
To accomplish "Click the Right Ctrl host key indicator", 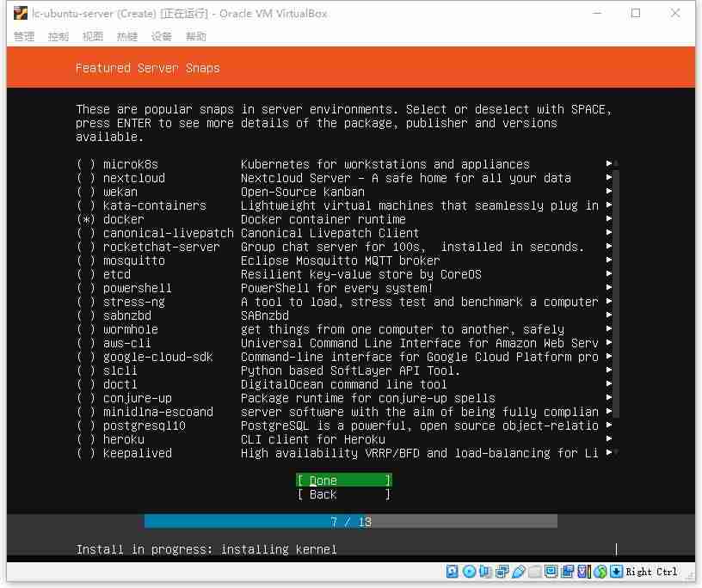I will (651, 572).
